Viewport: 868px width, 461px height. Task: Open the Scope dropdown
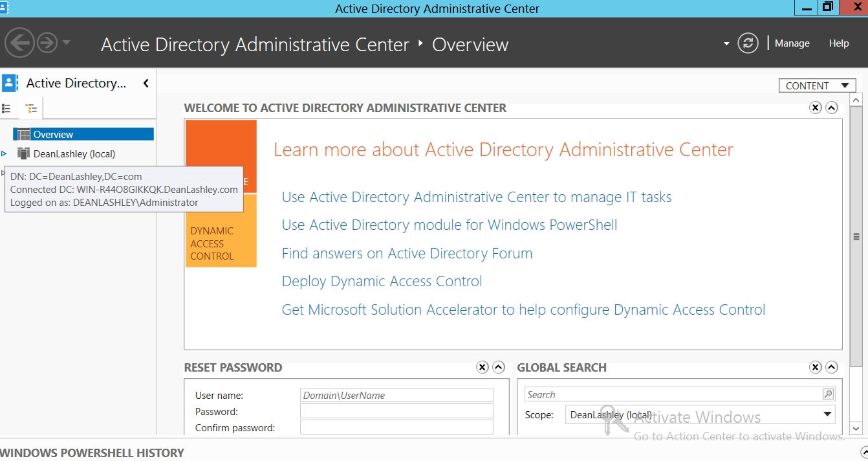tap(700, 414)
